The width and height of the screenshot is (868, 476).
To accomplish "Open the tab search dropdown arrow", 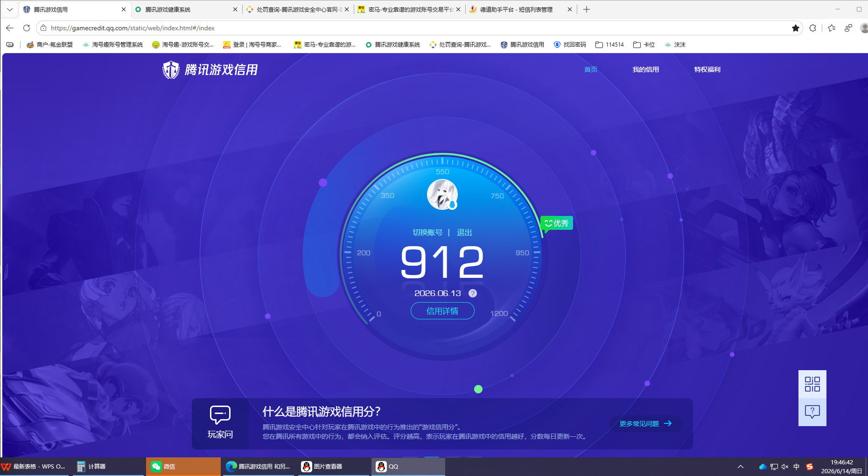I will [x=10, y=9].
